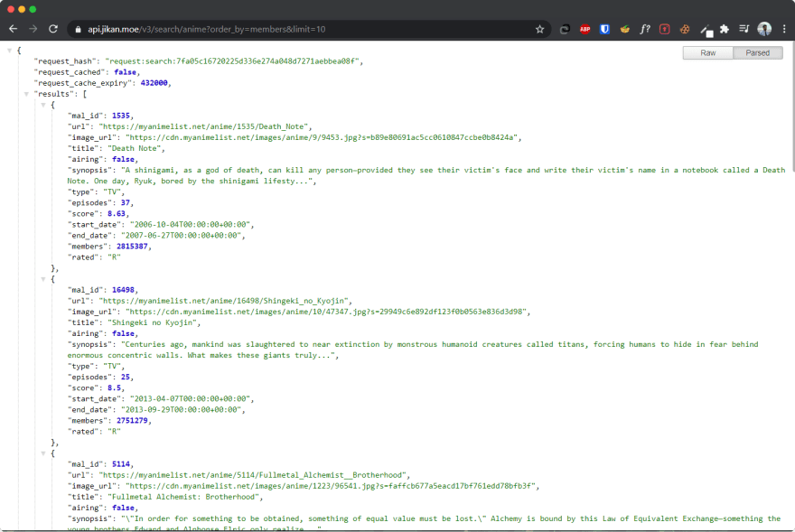
Task: Click members value 2751279
Action: click(x=132, y=421)
